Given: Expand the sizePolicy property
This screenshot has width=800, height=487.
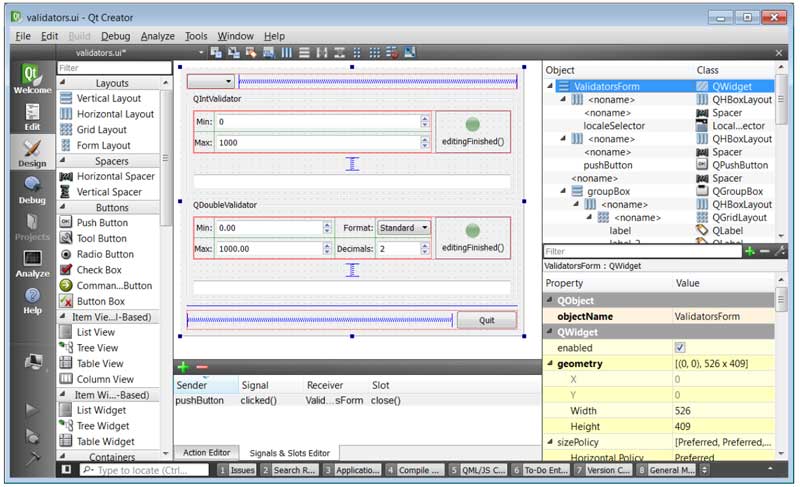Looking at the screenshot, I should coord(550,442).
